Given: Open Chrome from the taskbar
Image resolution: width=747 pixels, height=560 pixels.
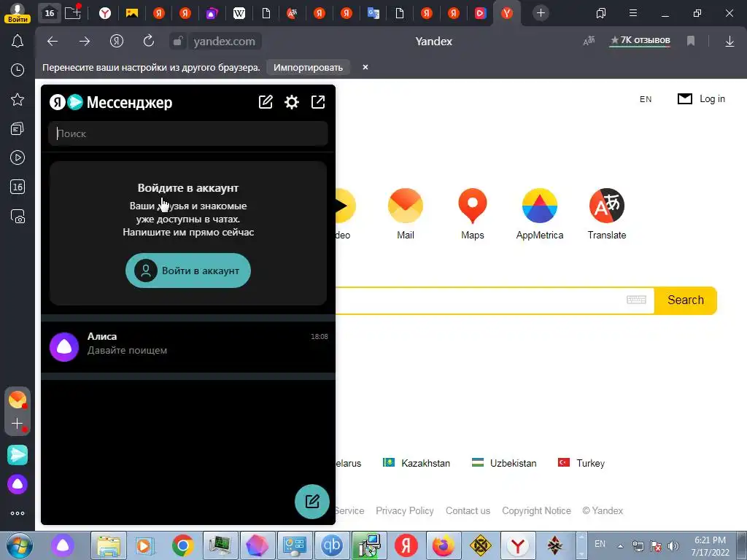Looking at the screenshot, I should tap(183, 545).
